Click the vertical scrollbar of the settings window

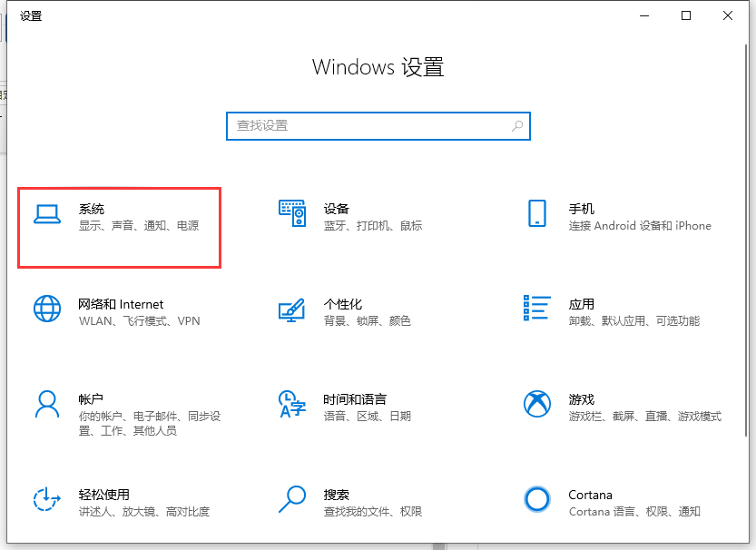(746, 241)
